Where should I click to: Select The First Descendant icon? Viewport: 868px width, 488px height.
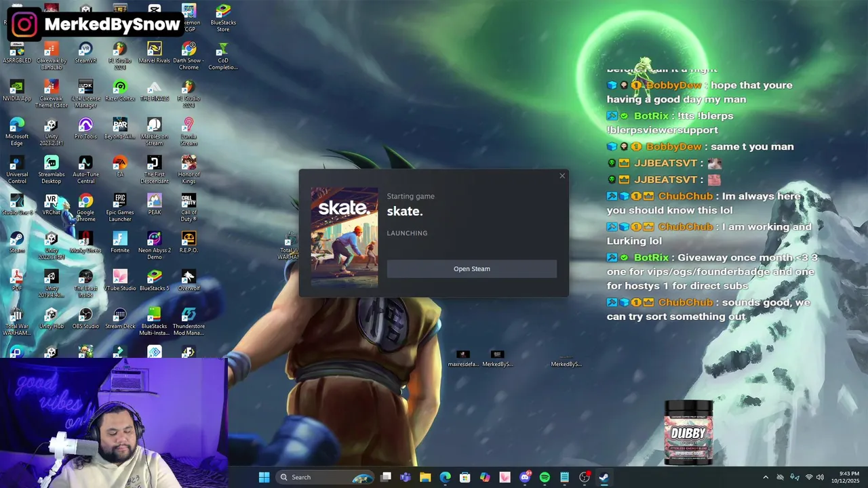[x=154, y=169]
